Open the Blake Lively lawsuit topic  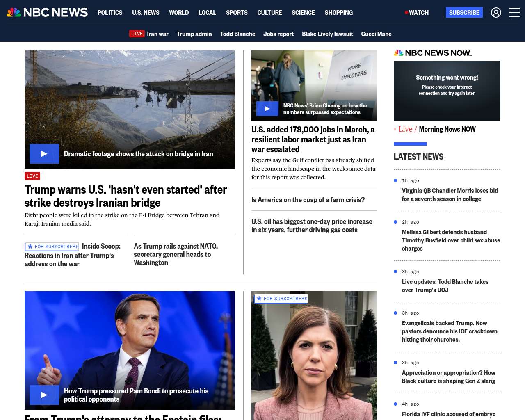click(x=327, y=34)
